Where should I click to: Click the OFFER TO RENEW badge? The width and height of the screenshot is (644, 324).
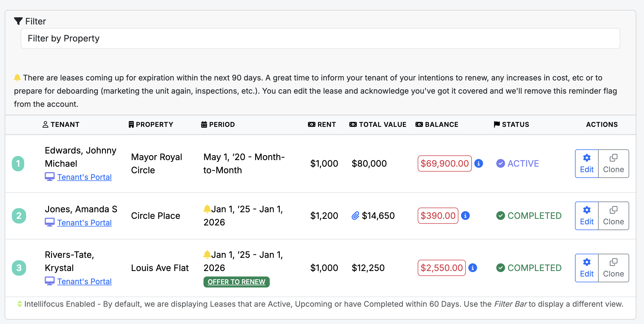[236, 282]
